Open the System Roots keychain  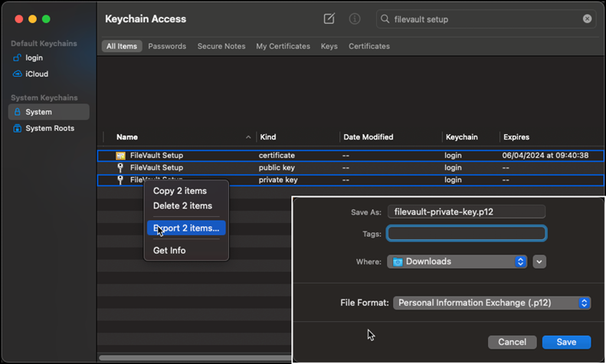(49, 128)
